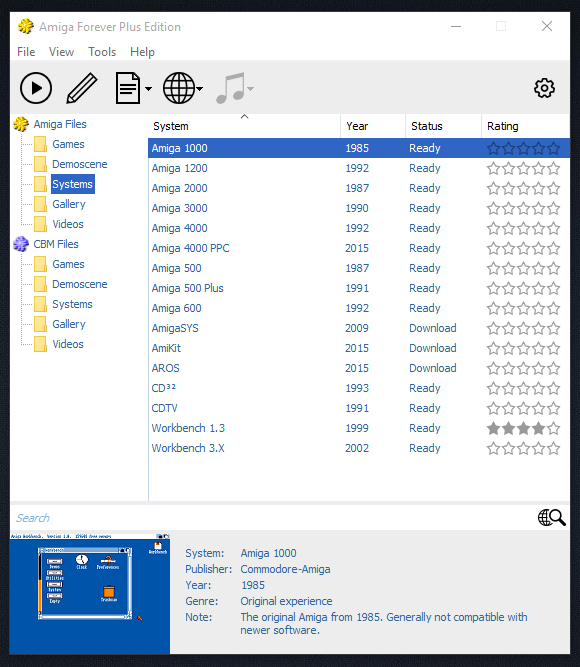The image size is (580, 667).
Task: Click Download status for AmiKit
Action: coord(432,348)
